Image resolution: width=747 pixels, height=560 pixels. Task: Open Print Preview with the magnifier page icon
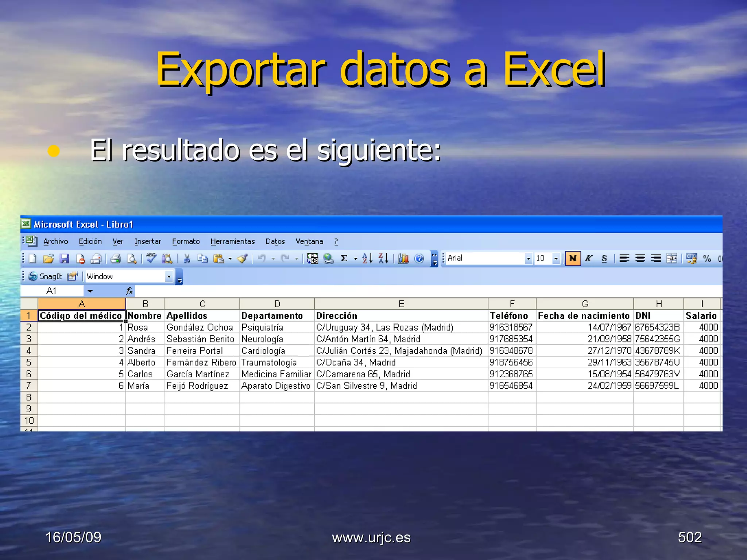(x=132, y=258)
